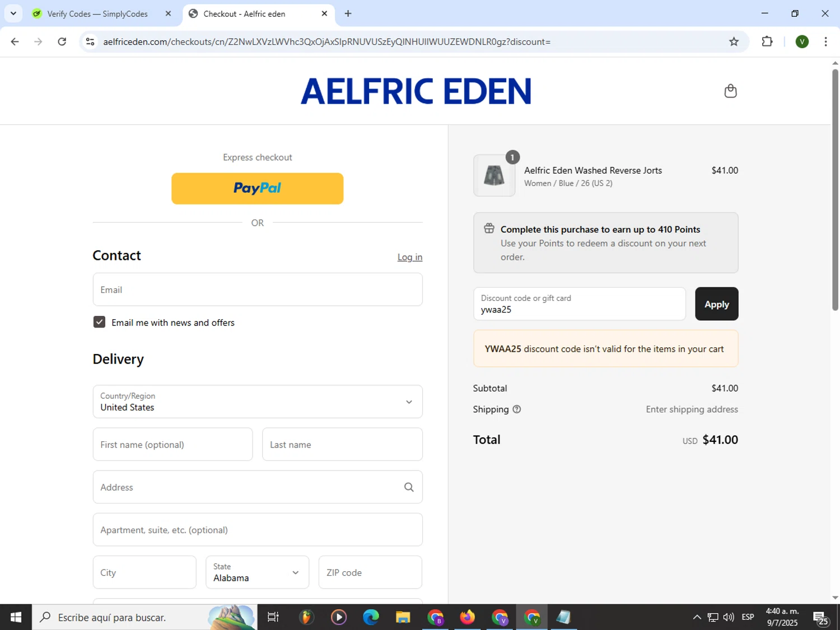Open the tab search dropdown arrow
This screenshot has width=840, height=630.
pyautogui.click(x=13, y=13)
